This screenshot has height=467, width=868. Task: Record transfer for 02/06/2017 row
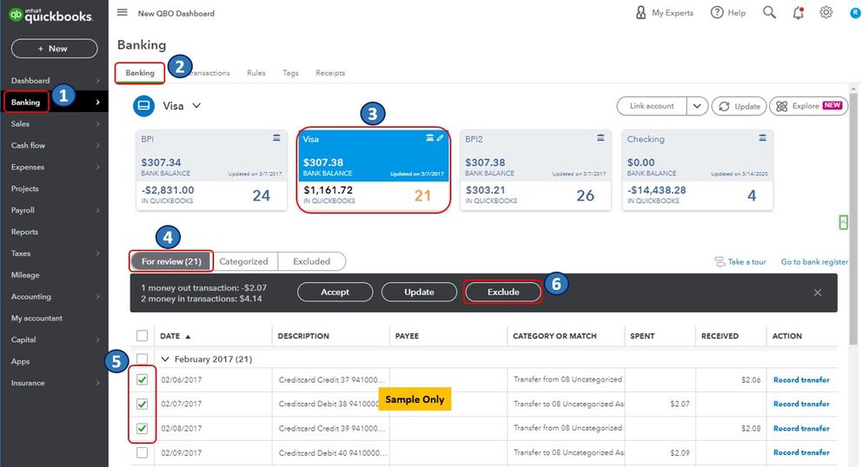pyautogui.click(x=801, y=379)
